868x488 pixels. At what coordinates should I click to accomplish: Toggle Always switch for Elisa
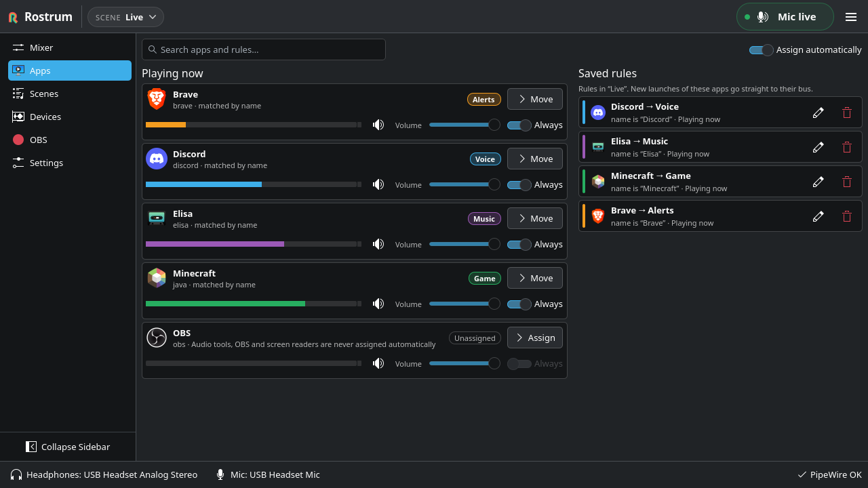[x=519, y=244]
